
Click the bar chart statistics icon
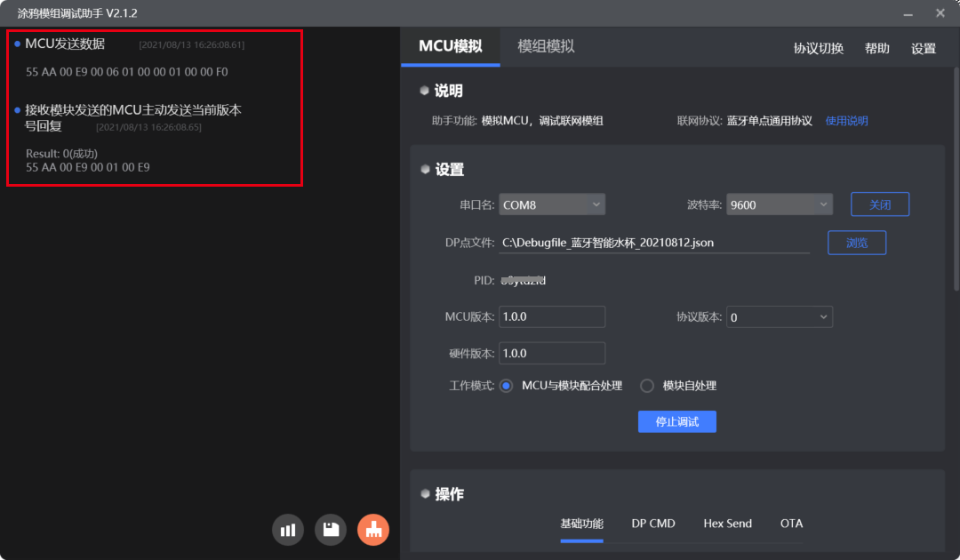(x=288, y=531)
